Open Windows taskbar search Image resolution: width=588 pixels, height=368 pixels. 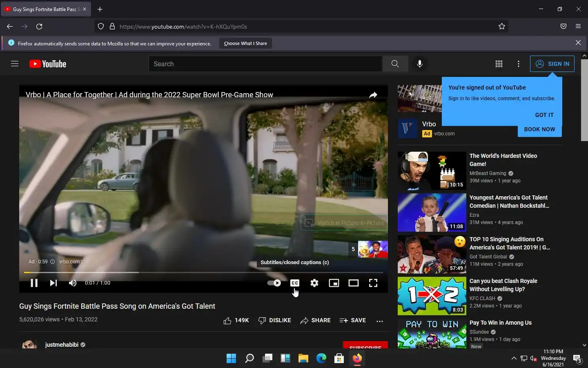(x=249, y=358)
